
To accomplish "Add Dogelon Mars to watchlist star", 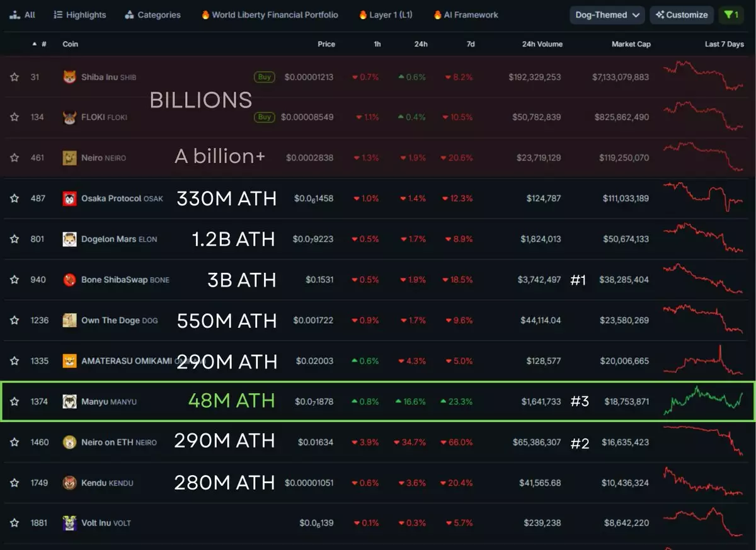I will click(x=14, y=239).
